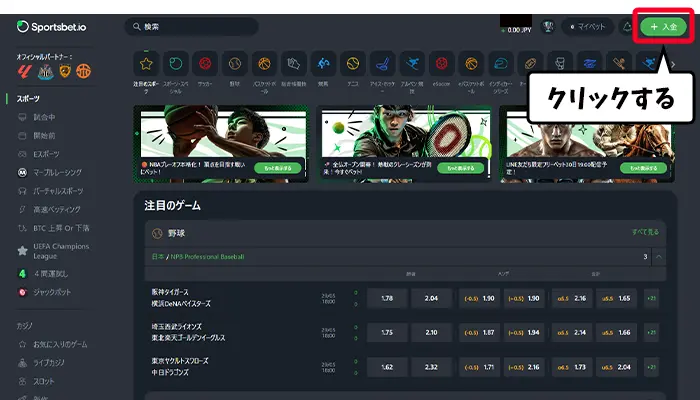This screenshot has height=400, width=700.
Task: Open 高速ベッティング in the sidebar
Action: pos(49,209)
